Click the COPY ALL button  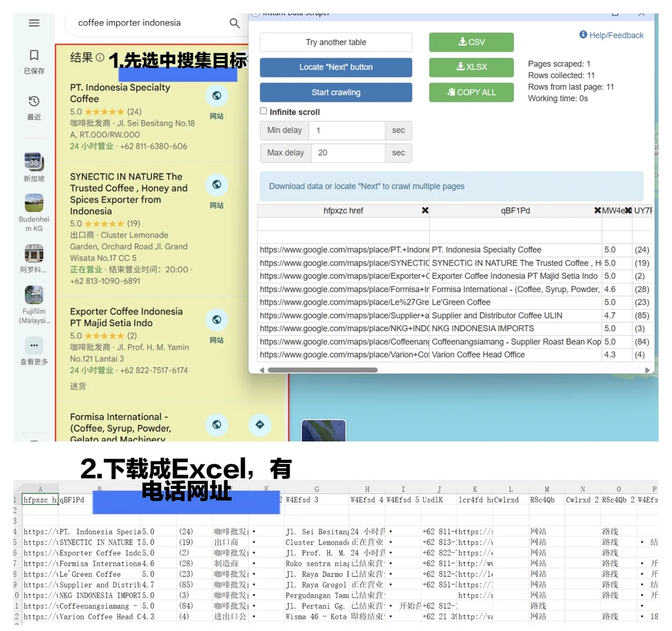(x=471, y=92)
